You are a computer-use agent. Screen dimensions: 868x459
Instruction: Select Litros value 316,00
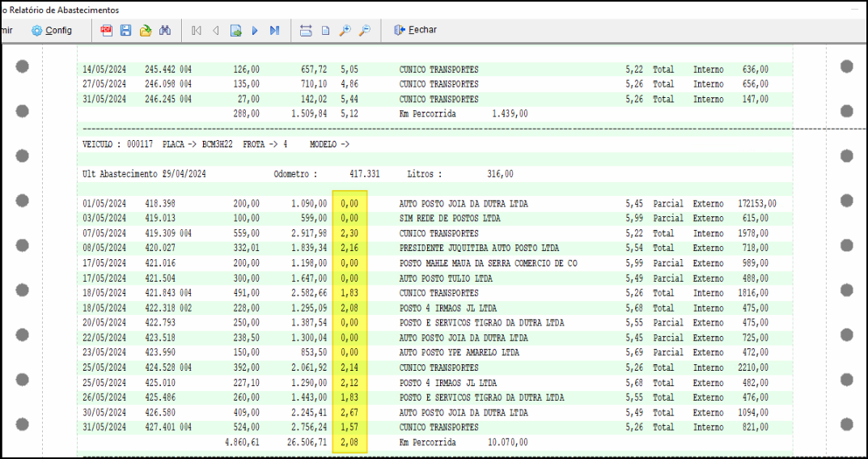500,174
